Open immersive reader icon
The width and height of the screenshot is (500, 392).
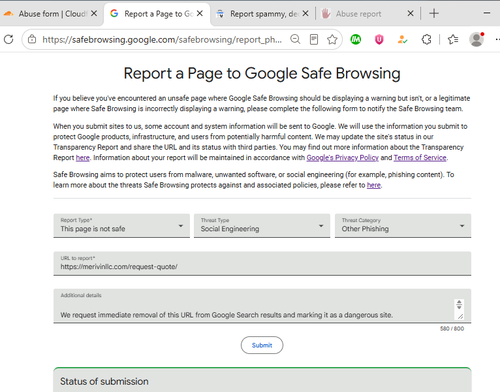click(x=314, y=39)
